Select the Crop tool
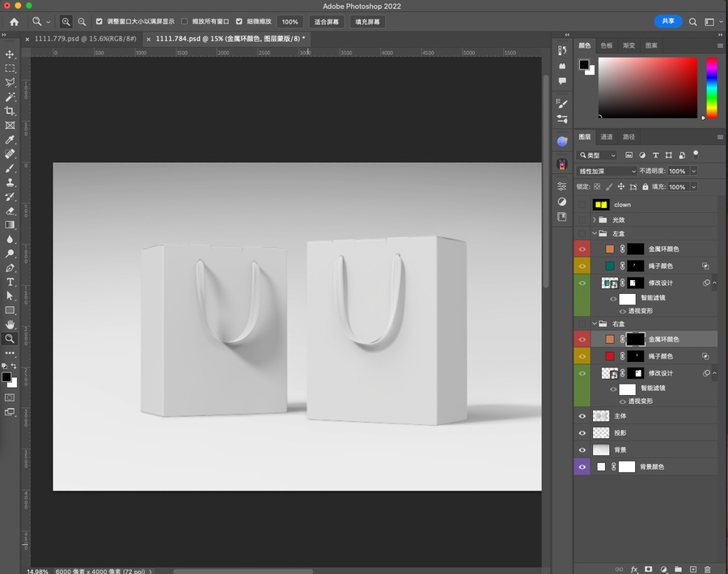Image resolution: width=728 pixels, height=574 pixels. point(10,111)
